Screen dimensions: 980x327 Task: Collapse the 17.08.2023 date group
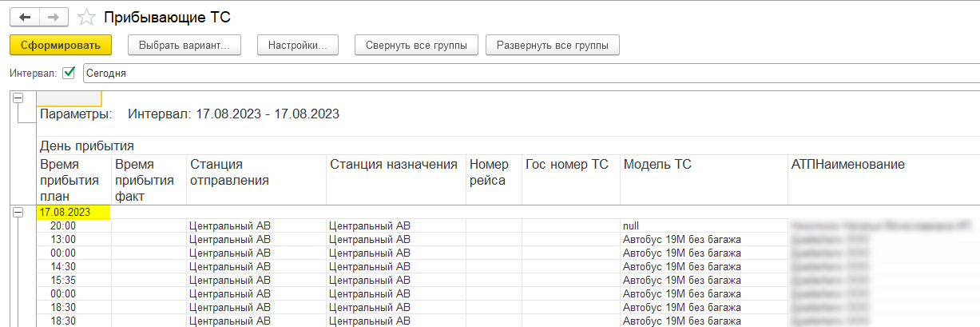click(18, 212)
